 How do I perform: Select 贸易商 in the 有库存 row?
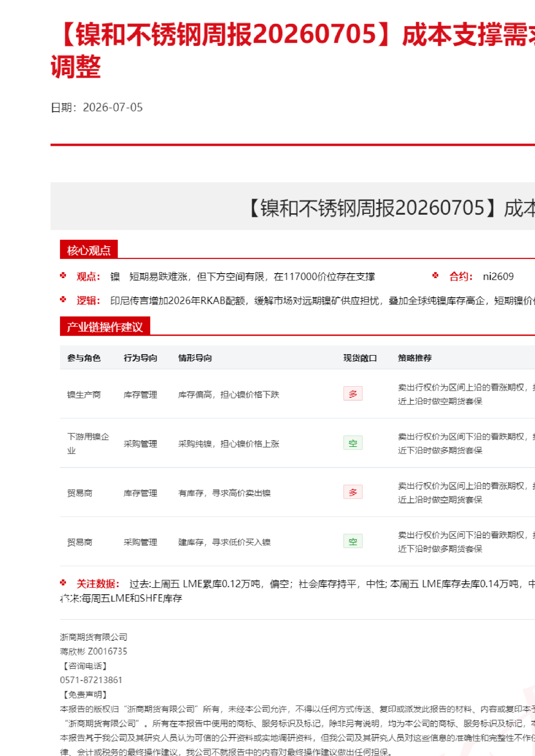[x=80, y=493]
